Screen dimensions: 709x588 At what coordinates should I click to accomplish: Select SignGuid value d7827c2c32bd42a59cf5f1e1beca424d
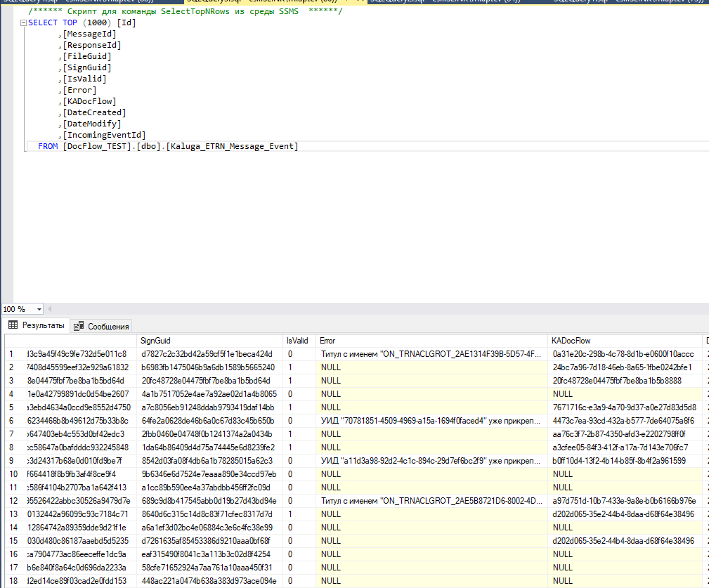click(x=207, y=354)
